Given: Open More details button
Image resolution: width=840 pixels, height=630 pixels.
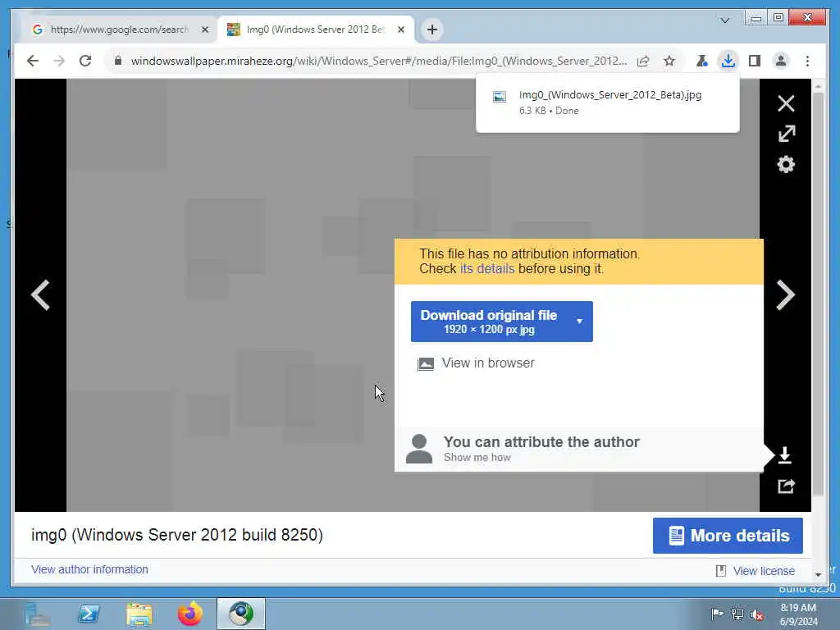Looking at the screenshot, I should tap(728, 535).
